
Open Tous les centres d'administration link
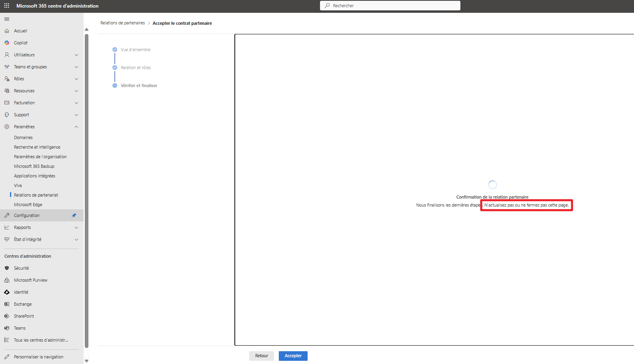point(41,340)
